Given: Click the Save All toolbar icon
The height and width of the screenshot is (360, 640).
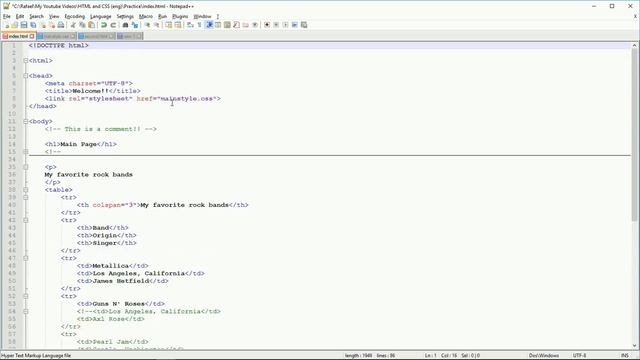Looking at the screenshot, I should point(33,25).
